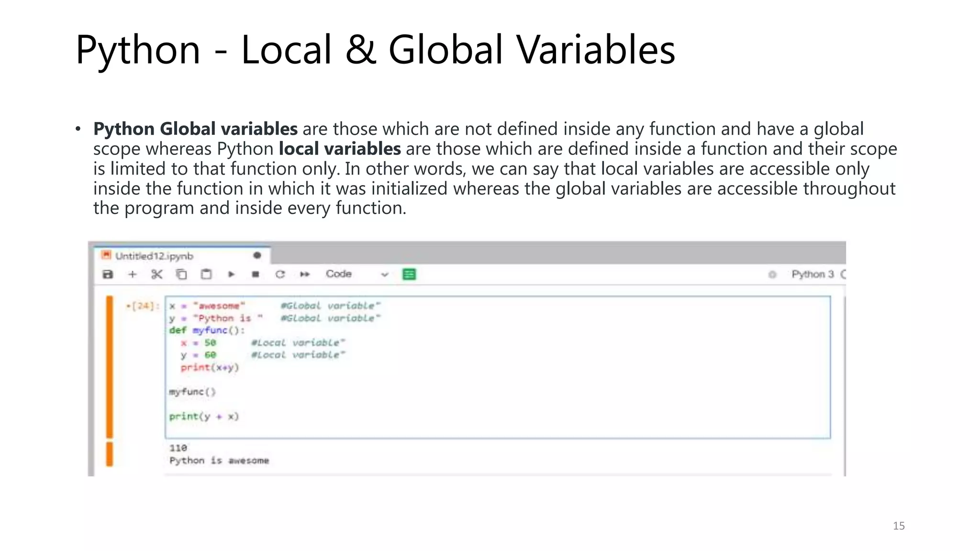Click the slide title 'Python - Local & Global Variables'
Viewport: 980px width, 551px height.
(375, 50)
